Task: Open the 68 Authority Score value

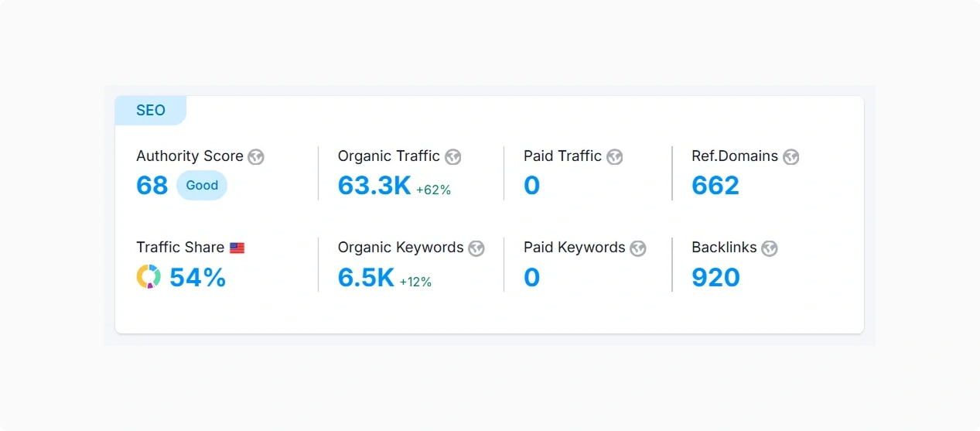Action: (x=152, y=186)
